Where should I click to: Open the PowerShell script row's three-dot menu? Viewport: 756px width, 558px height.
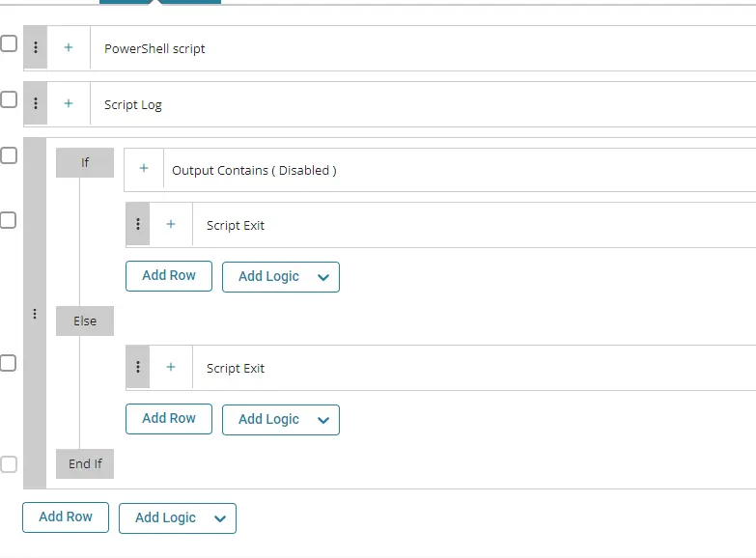pyautogui.click(x=35, y=47)
